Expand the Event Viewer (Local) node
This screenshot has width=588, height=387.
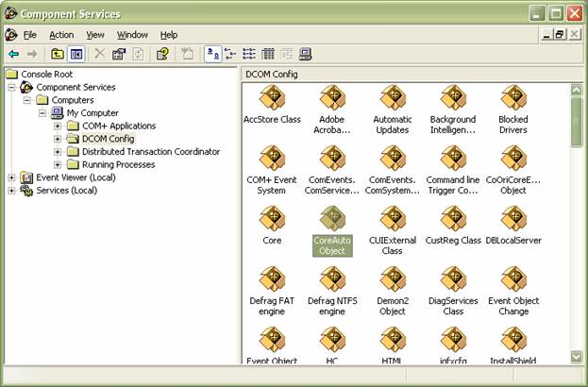click(x=11, y=177)
